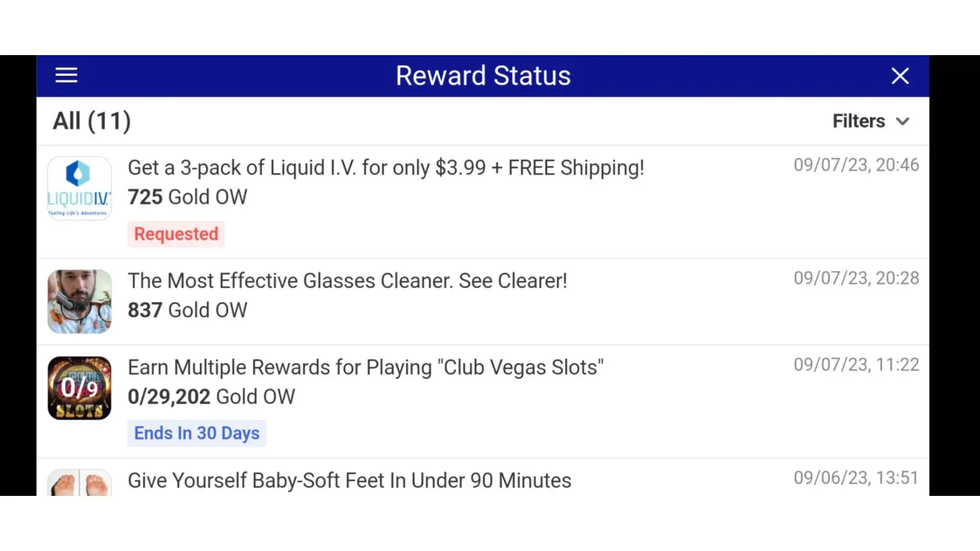Open the hamburger menu
This screenshot has width=980, height=551.
click(66, 75)
